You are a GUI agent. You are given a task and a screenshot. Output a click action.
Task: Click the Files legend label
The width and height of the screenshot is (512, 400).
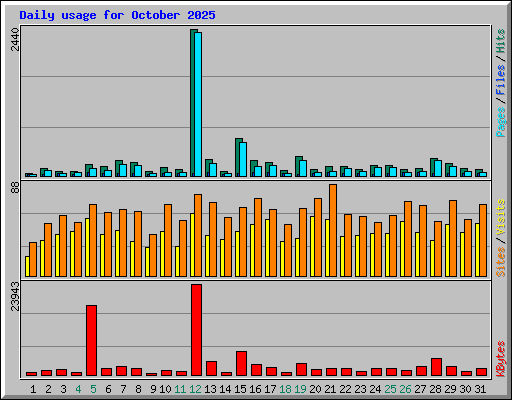click(x=501, y=79)
